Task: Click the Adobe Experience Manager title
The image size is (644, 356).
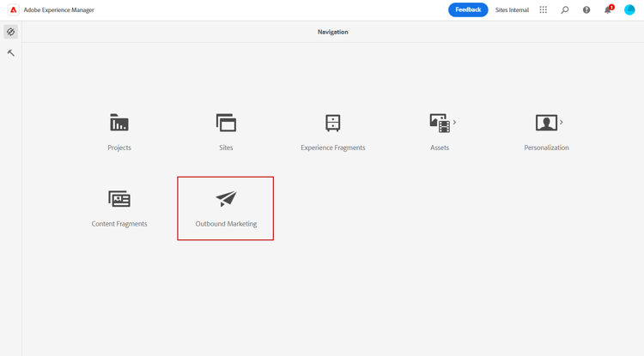Action: 58,9
